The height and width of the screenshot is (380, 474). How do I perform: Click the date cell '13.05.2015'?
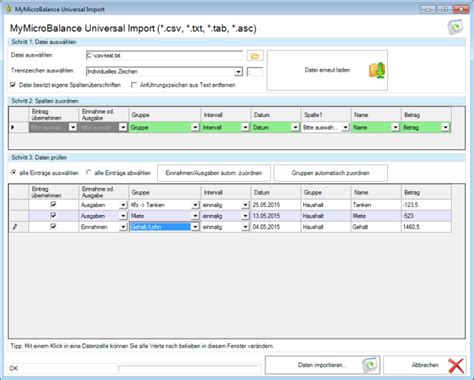275,216
